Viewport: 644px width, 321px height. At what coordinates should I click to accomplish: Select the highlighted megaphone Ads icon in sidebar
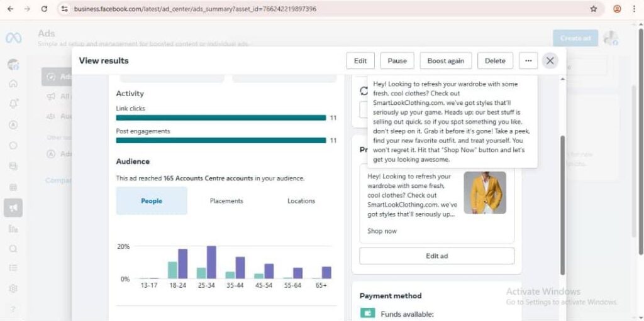[13, 208]
